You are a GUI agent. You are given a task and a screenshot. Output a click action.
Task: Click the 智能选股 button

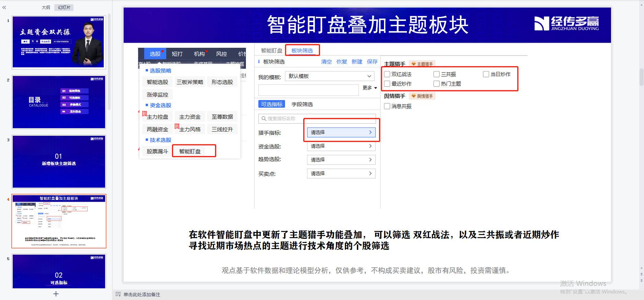157,82
